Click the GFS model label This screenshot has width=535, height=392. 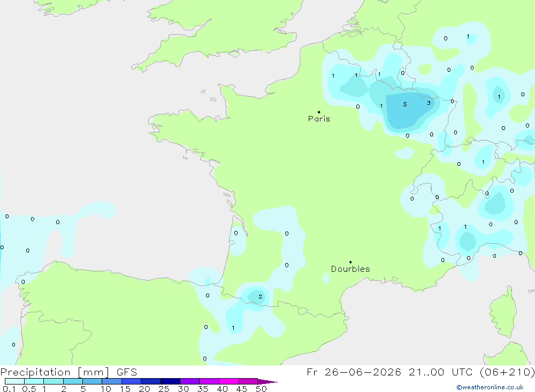(x=127, y=372)
